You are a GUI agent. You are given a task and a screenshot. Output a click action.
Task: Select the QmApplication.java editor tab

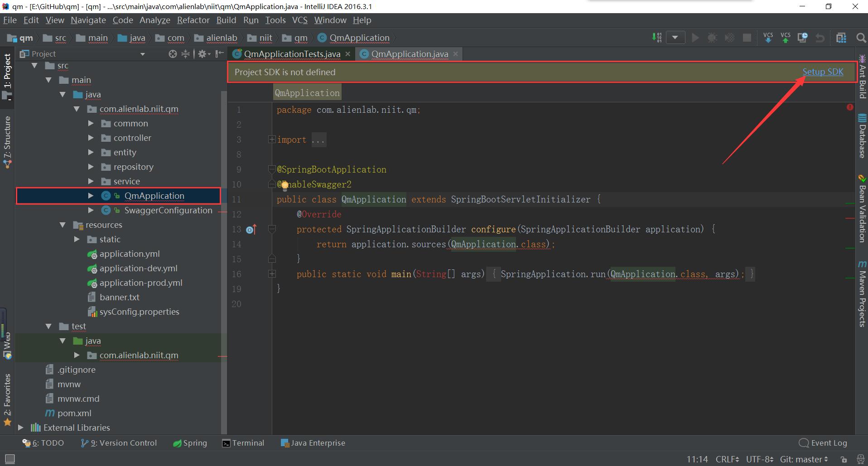coord(410,54)
